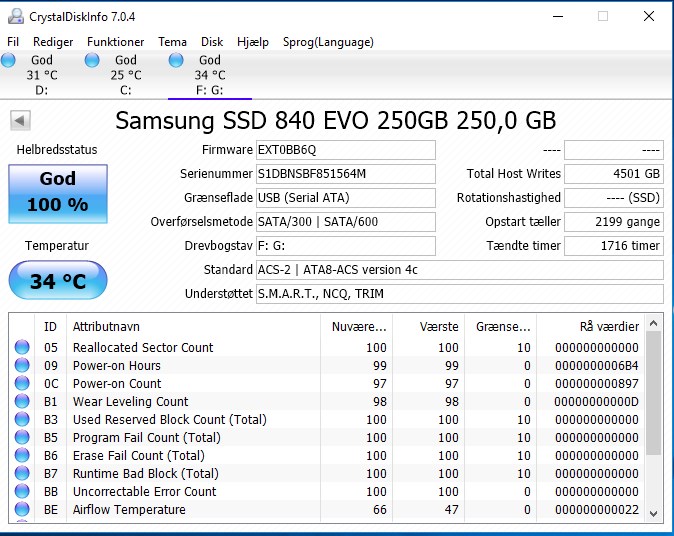
Task: Click the God 100 % health status button
Action: (x=58, y=194)
